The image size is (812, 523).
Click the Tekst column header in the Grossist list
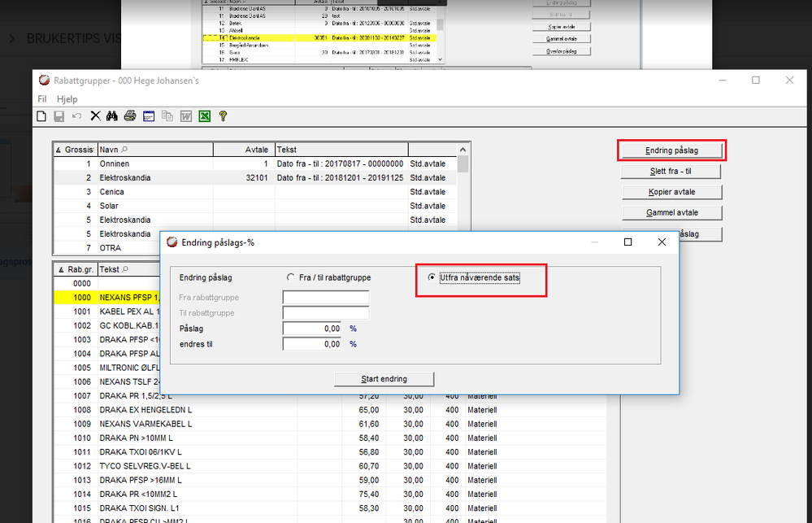[x=341, y=150]
